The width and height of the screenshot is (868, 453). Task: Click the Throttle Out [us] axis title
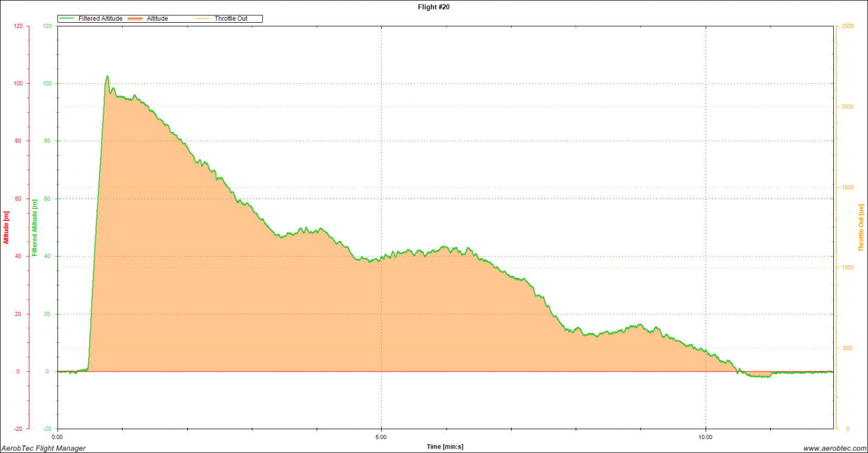pos(861,227)
